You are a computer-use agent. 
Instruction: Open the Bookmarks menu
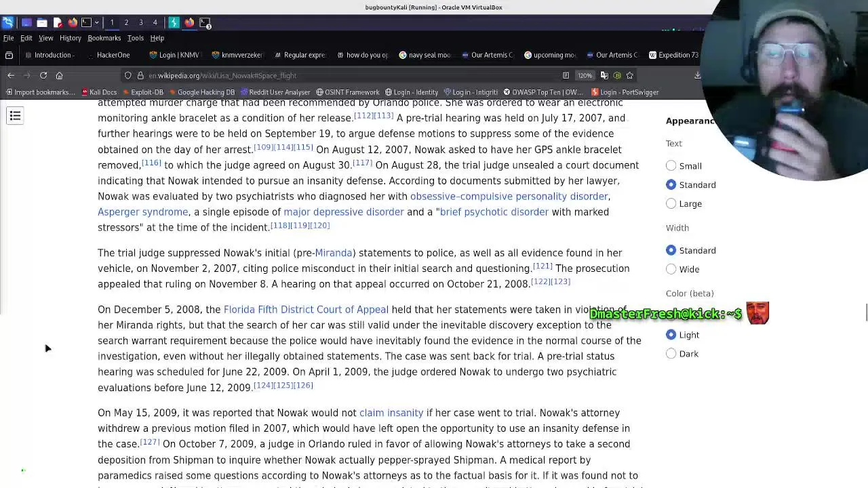pos(104,38)
